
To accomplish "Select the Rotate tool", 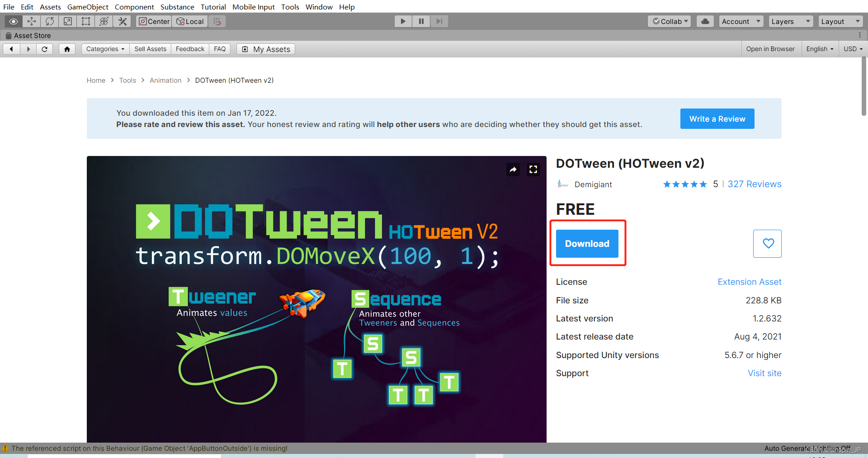I will click(50, 21).
